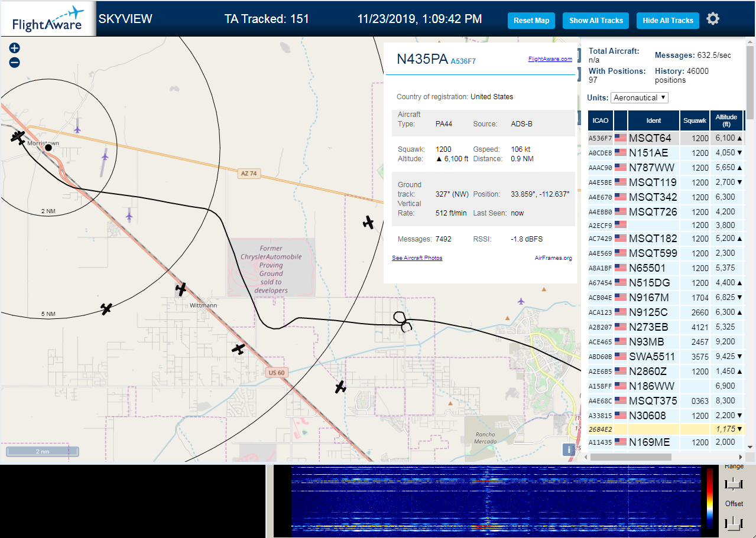
Task: Click the SKYVIEW title text
Action: coord(125,19)
